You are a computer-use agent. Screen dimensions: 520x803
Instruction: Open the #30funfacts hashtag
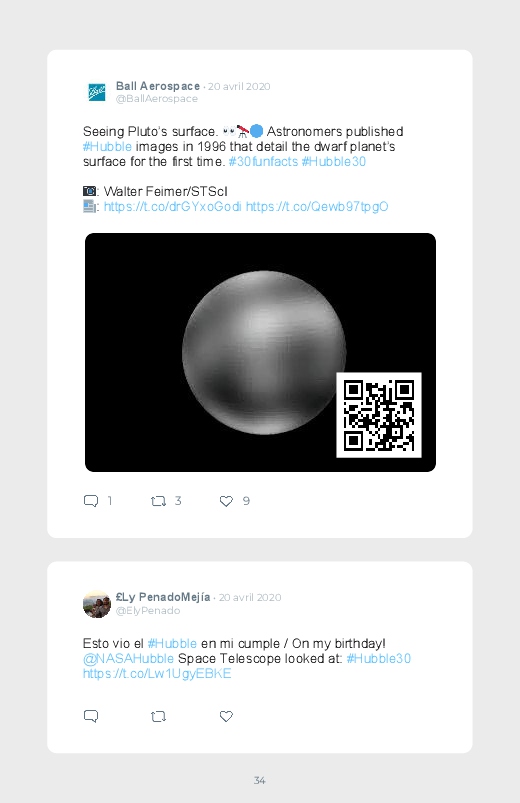coord(263,161)
